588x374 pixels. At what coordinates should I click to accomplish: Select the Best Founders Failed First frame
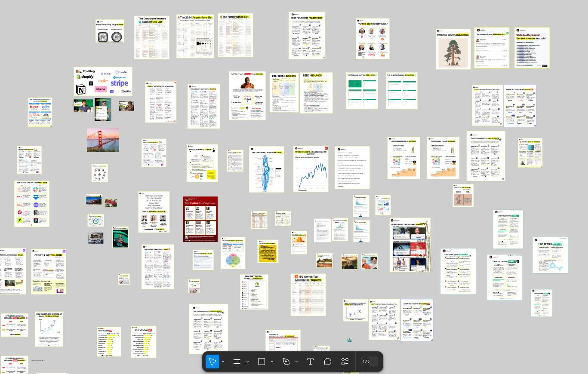click(x=307, y=35)
